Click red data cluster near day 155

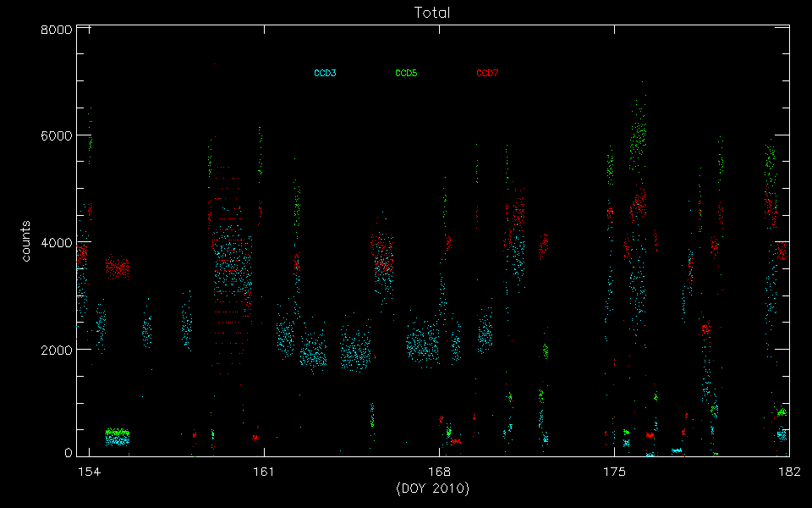tap(118, 268)
